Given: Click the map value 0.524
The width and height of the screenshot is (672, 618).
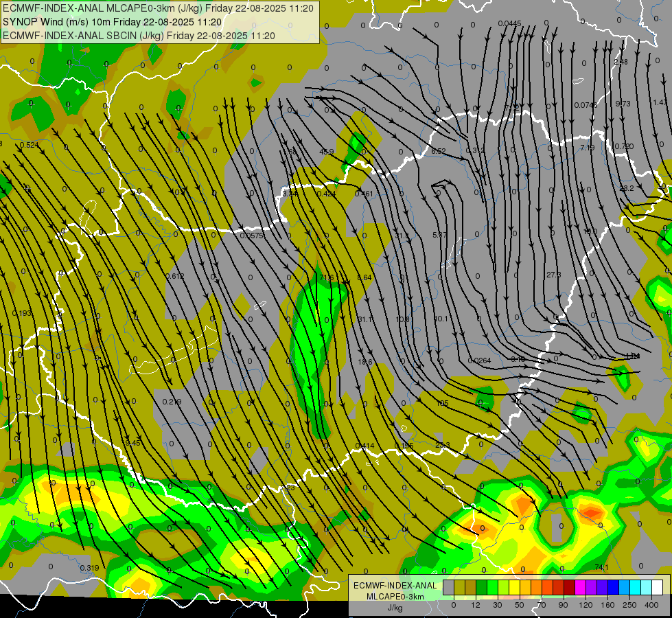Looking at the screenshot, I should pos(29,145).
